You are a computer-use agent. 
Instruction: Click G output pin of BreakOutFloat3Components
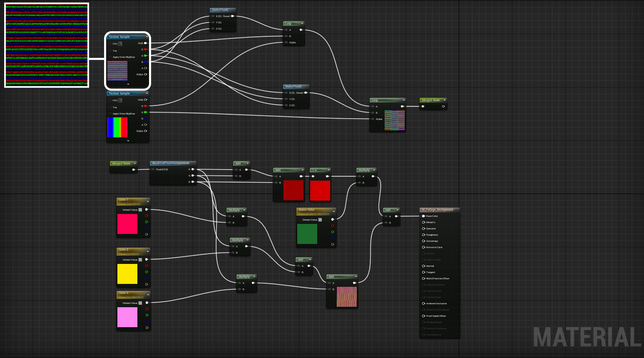(x=193, y=176)
